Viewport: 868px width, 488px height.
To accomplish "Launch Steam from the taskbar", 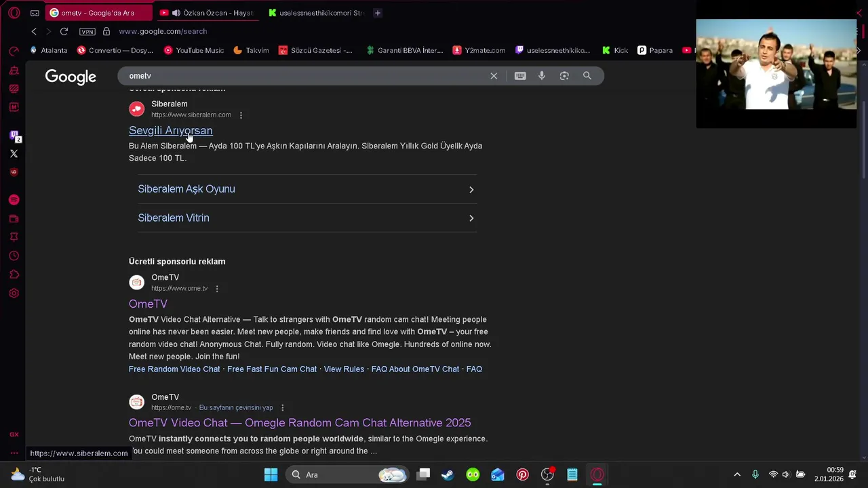I will pos(448,474).
